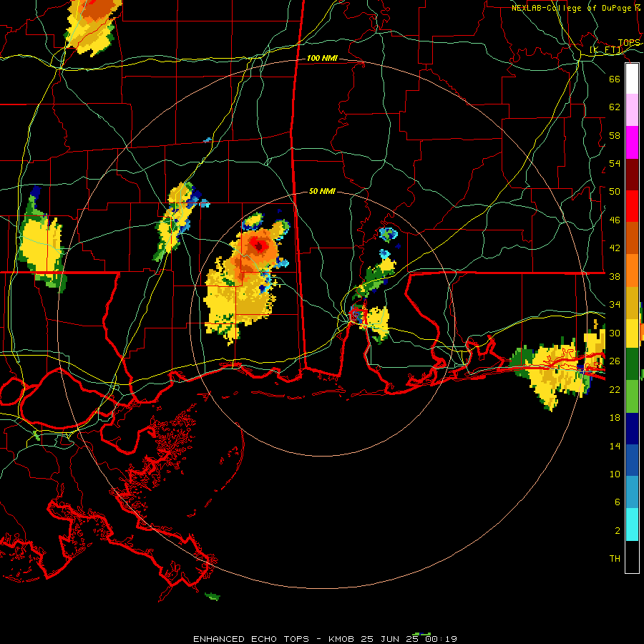Click the "26" legend value
This screenshot has height=644, width=644.
click(615, 361)
